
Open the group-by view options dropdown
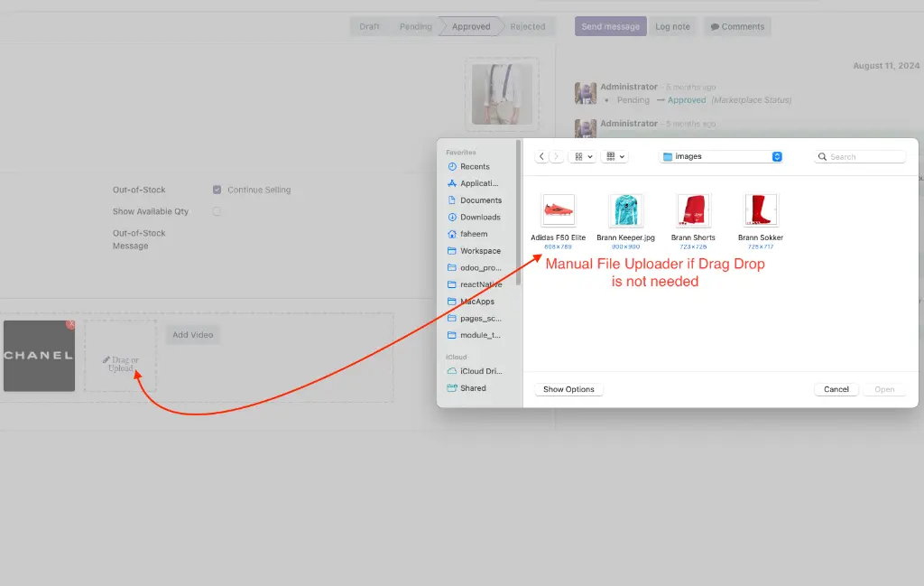click(615, 156)
